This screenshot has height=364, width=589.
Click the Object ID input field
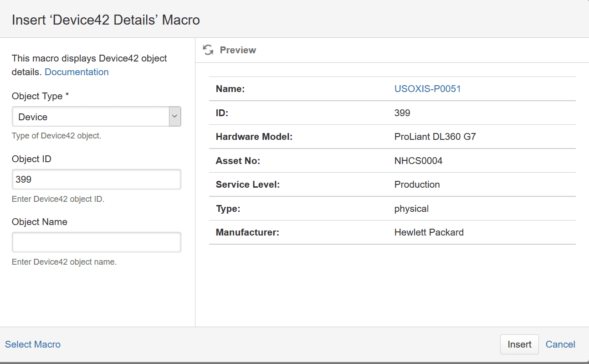(x=97, y=179)
